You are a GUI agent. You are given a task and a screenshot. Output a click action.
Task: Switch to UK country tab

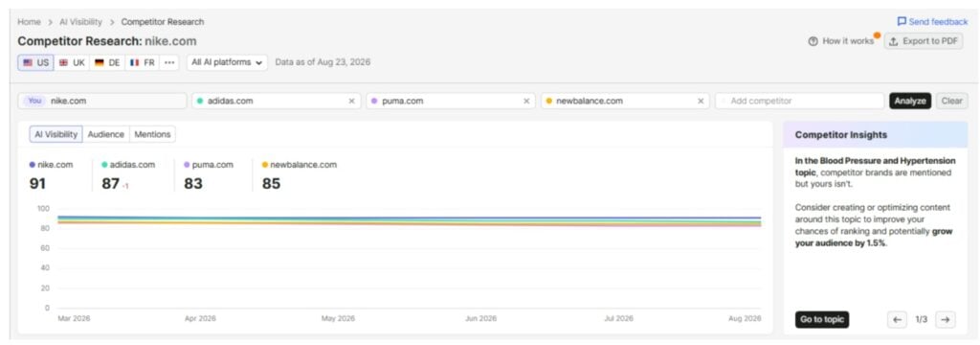tap(72, 62)
